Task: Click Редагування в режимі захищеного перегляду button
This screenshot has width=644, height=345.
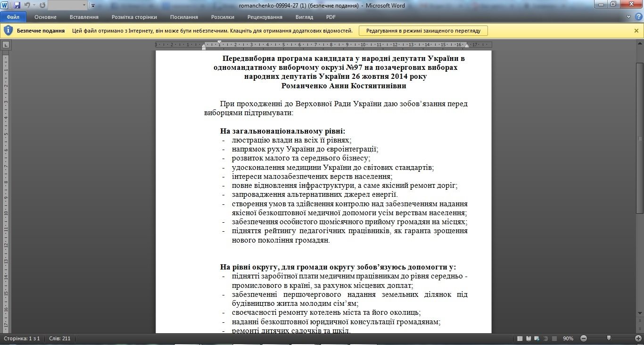Action: click(423, 31)
